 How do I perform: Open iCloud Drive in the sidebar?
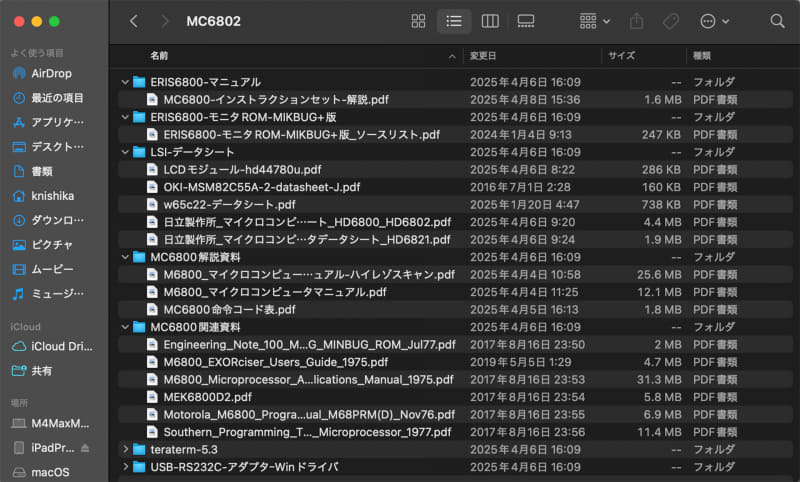51,346
